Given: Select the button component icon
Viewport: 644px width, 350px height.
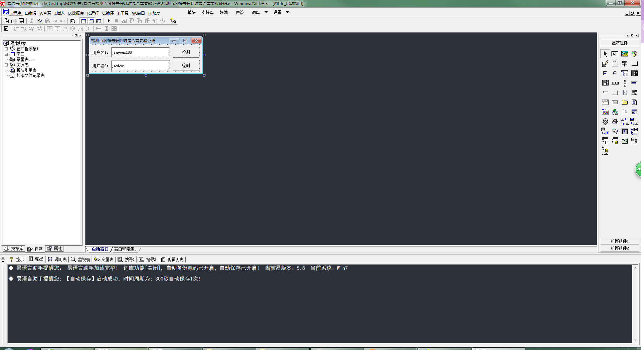Looking at the screenshot, I should [634, 63].
